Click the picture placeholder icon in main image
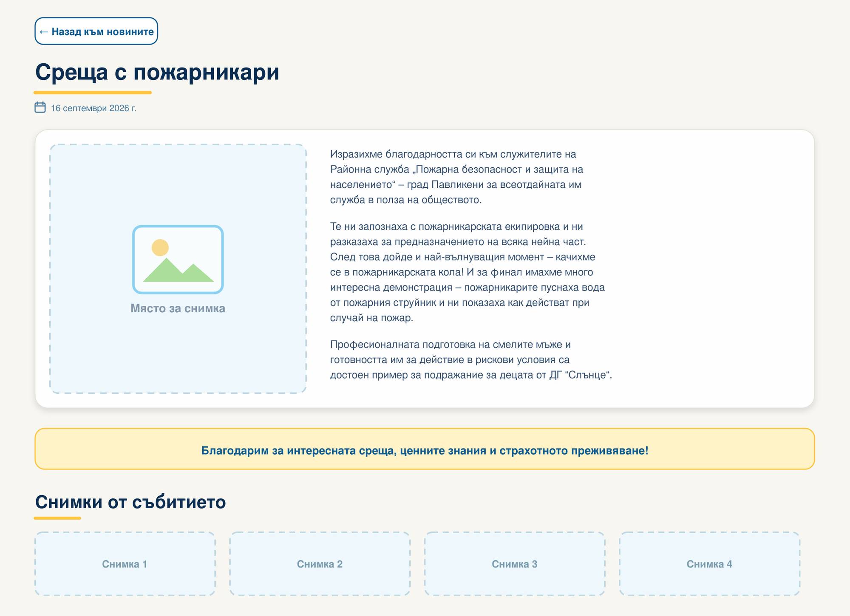Image resolution: width=850 pixels, height=616 pixels. click(x=178, y=259)
